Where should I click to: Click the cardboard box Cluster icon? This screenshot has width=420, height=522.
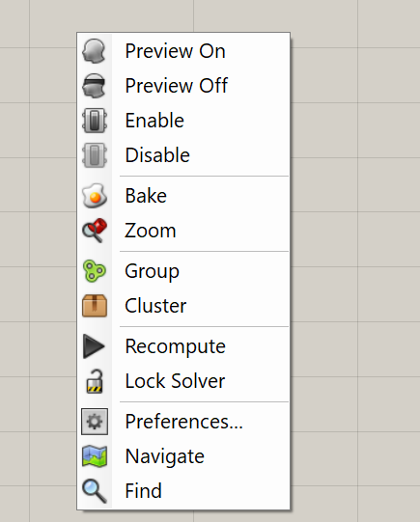(95, 306)
